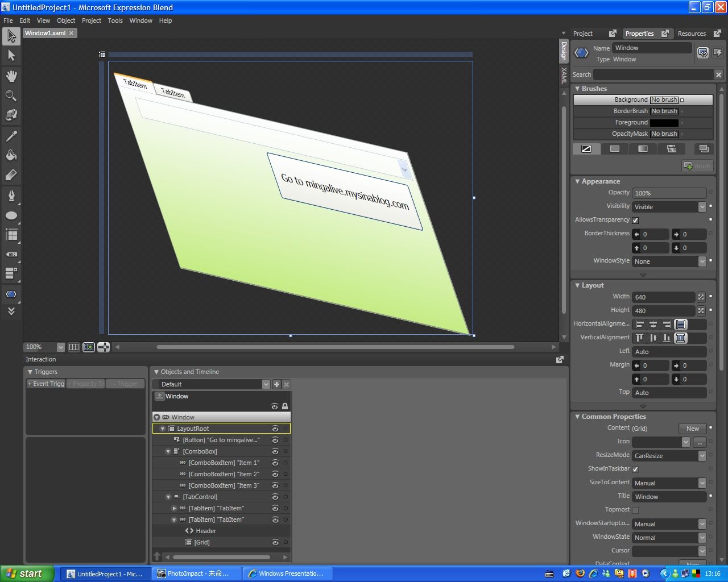The width and height of the screenshot is (728, 582).
Task: Select the OpacityMask No brush swatch
Action: point(664,134)
